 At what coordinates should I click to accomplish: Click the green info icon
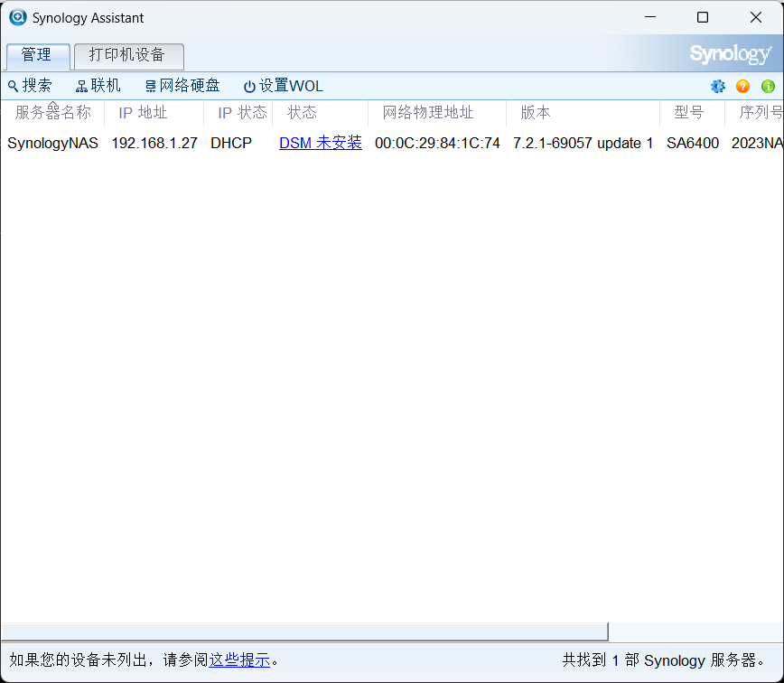768,86
